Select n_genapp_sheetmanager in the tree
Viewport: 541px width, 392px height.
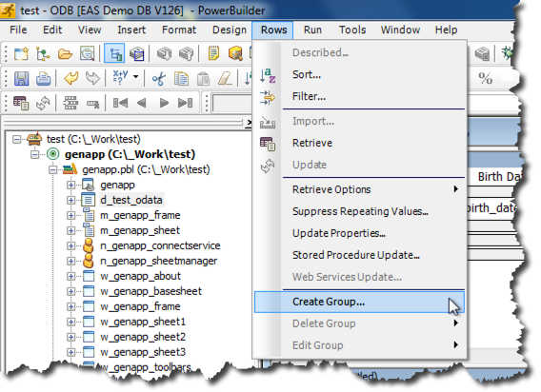coord(158,261)
